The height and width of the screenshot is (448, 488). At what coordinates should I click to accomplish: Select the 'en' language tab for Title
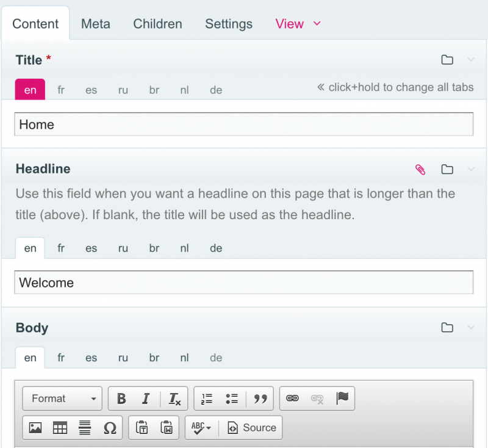click(30, 90)
